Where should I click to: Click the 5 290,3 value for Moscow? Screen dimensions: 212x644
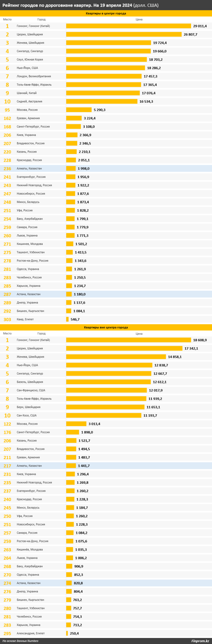pyautogui.click(x=99, y=110)
